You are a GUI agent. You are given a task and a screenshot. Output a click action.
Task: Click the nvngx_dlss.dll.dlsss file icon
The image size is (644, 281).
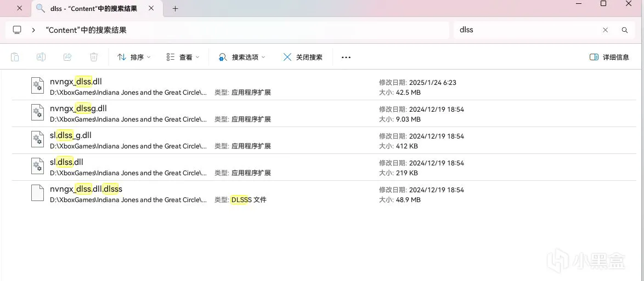coord(37,193)
